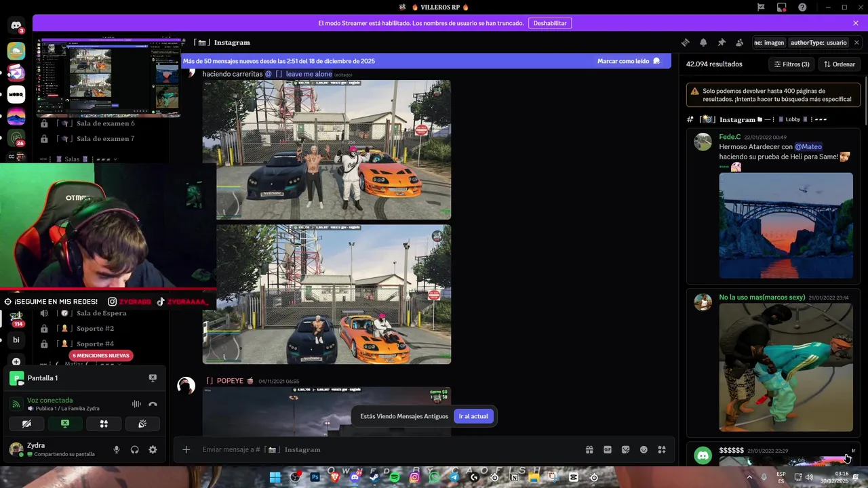Click Marcar como leído
Viewport: 868px width, 488px height.
point(629,61)
